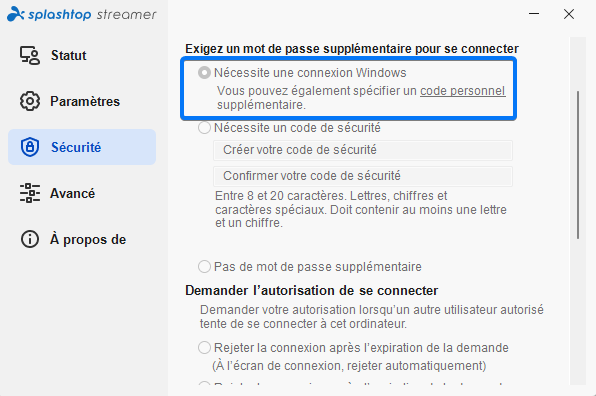The width and height of the screenshot is (596, 396).
Task: Click the À propos de info icon
Action: pyautogui.click(x=30, y=239)
